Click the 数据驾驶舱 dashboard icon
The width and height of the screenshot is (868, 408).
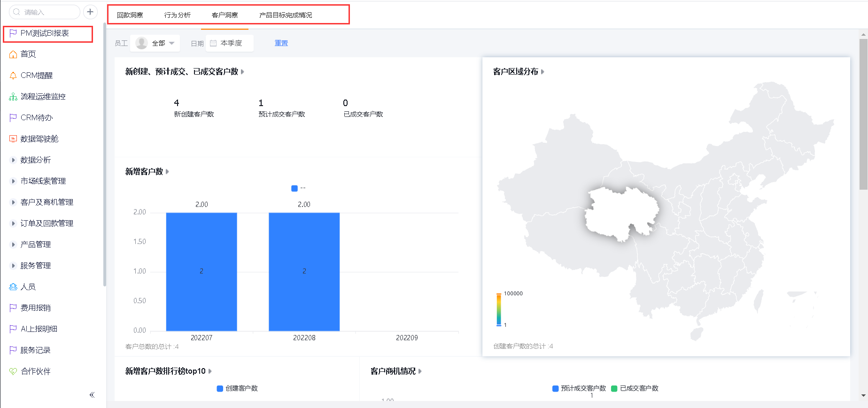(x=13, y=139)
